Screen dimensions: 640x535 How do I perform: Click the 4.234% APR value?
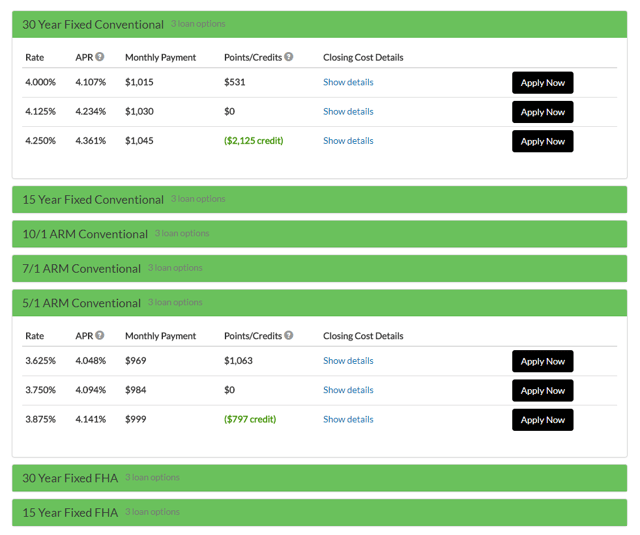click(x=91, y=111)
